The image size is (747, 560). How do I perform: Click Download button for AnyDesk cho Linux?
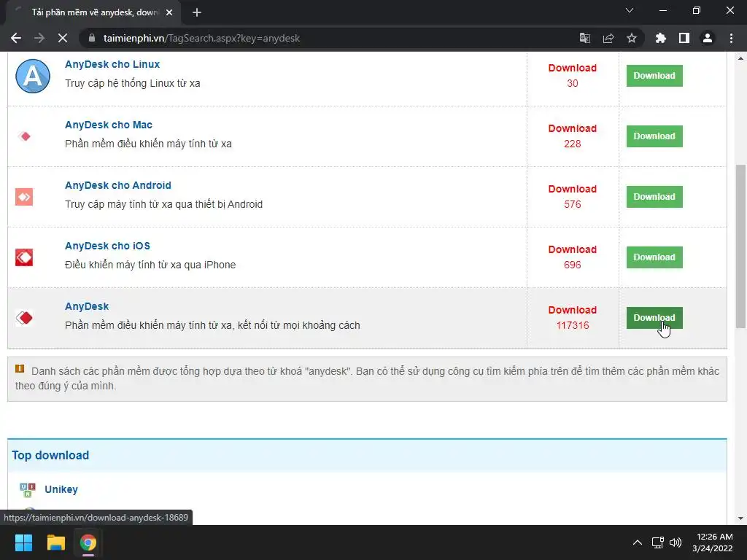coord(654,76)
